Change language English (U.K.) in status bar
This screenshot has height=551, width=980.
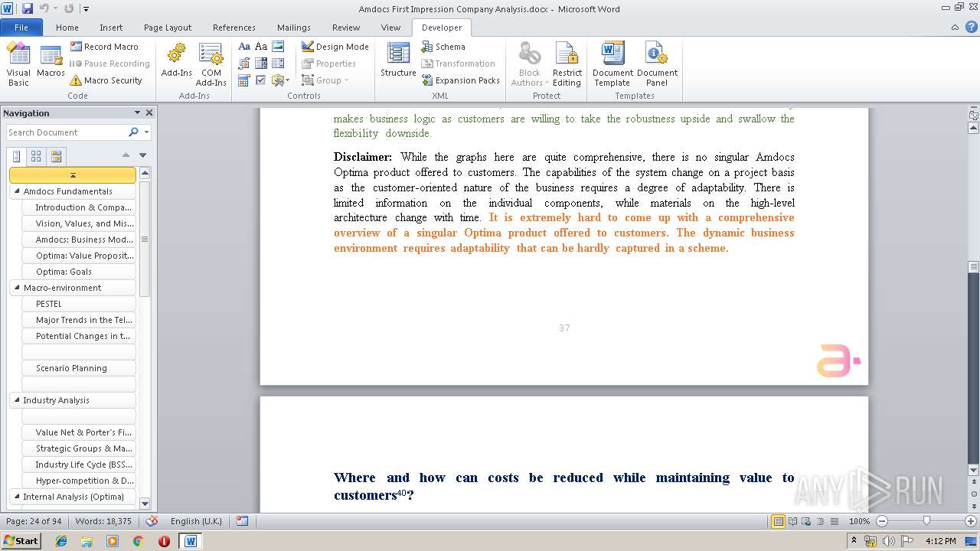[x=196, y=521]
